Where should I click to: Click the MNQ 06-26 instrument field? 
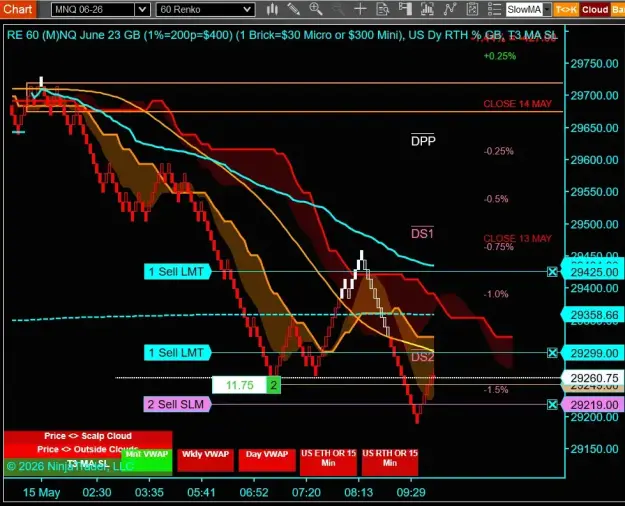pyautogui.click(x=93, y=10)
